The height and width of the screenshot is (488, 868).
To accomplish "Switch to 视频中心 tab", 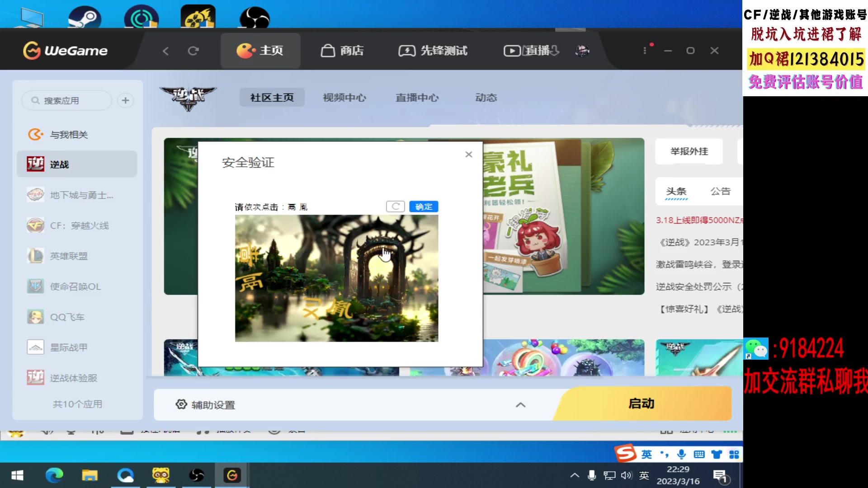I will (344, 98).
